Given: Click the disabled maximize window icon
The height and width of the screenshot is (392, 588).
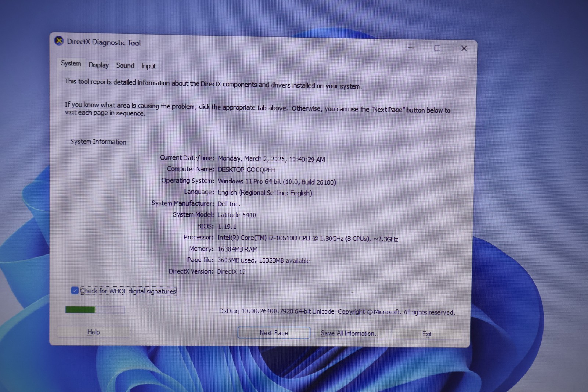Looking at the screenshot, I should [437, 48].
